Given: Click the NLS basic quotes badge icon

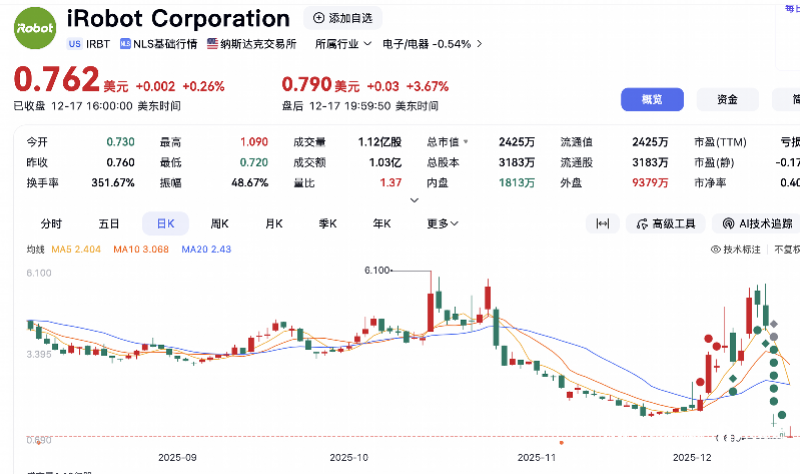Looking at the screenshot, I should 125,44.
